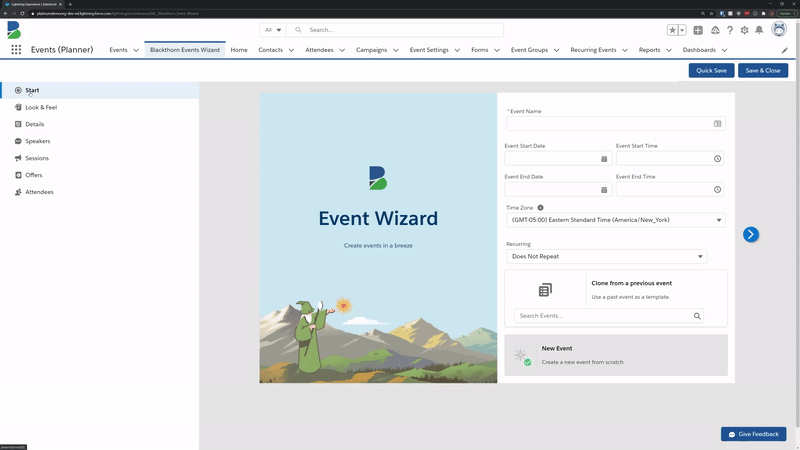Open the Favorites star icon
The height and width of the screenshot is (450, 800).
pyautogui.click(x=672, y=30)
